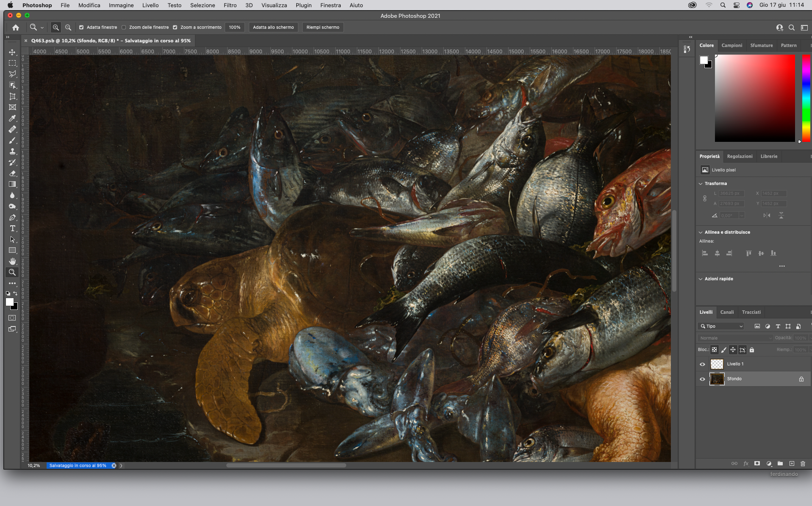Toggle lock position

pos(733,350)
